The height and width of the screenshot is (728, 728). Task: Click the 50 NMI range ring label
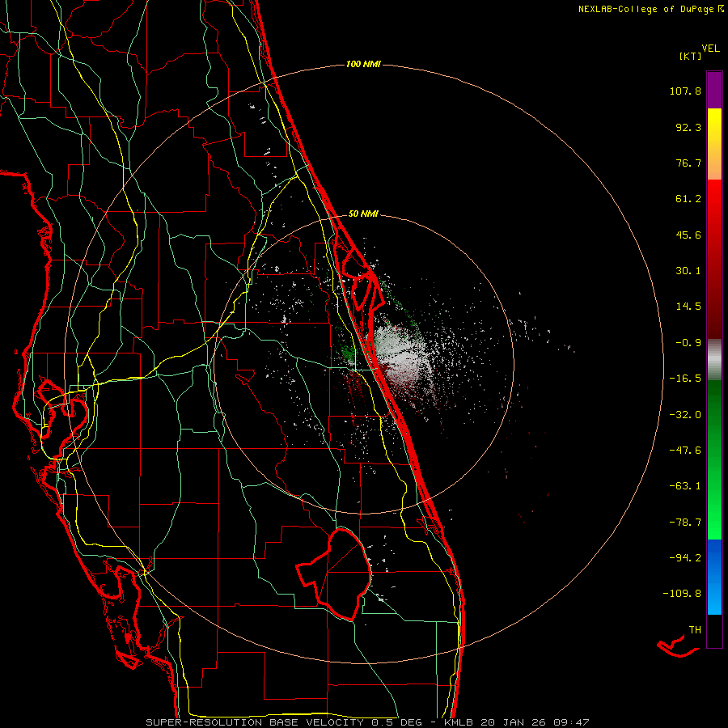point(363,214)
